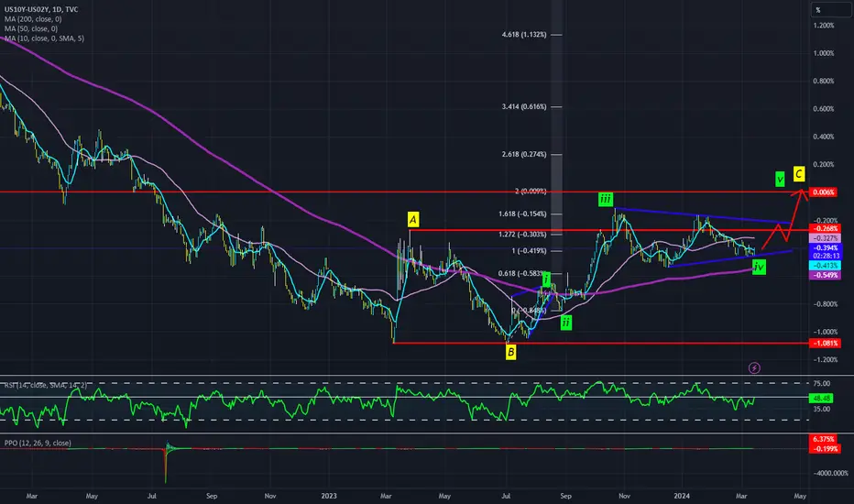Click the 0.600% price axis value
The height and width of the screenshot is (504, 854).
coord(824,109)
